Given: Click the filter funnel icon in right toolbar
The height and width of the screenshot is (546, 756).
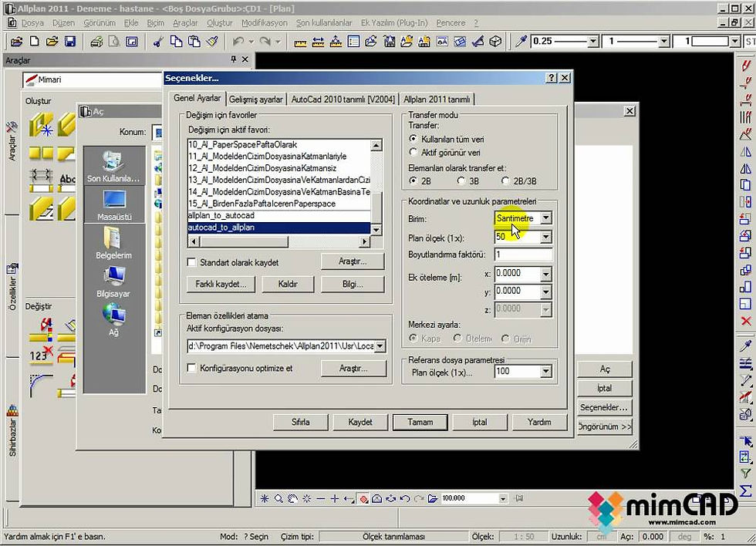Looking at the screenshot, I should coord(746,474).
